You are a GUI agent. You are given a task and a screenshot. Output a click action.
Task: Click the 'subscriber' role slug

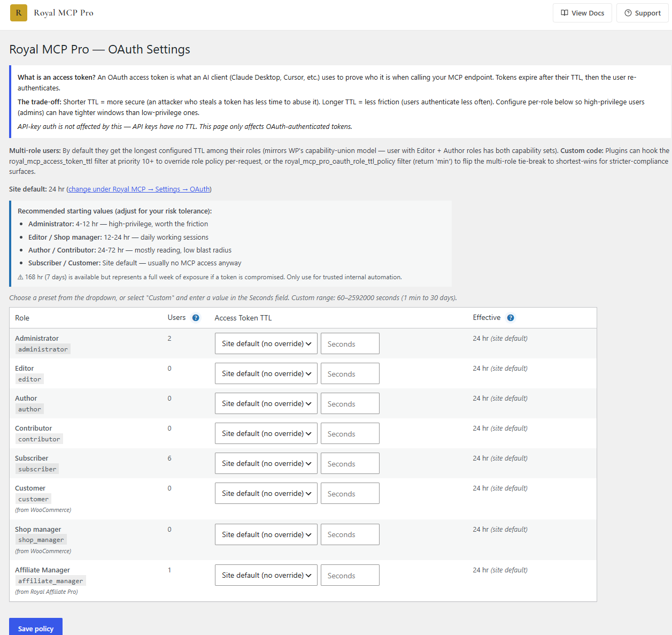[x=37, y=469]
